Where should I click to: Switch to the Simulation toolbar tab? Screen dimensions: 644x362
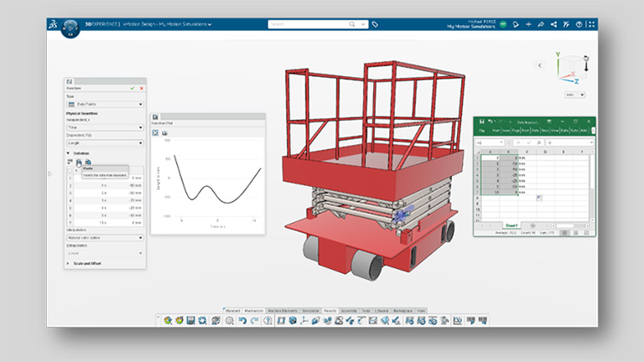[310, 311]
